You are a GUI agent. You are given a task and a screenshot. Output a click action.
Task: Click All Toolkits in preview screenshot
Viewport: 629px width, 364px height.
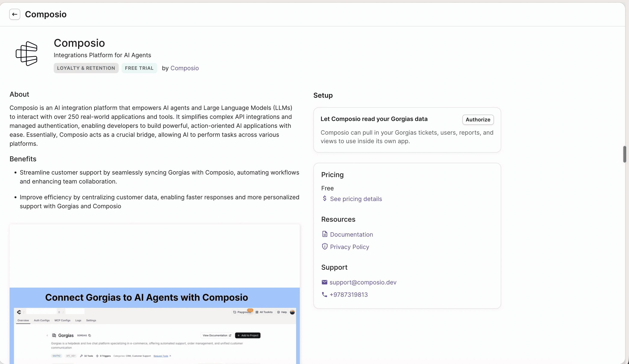264,312
